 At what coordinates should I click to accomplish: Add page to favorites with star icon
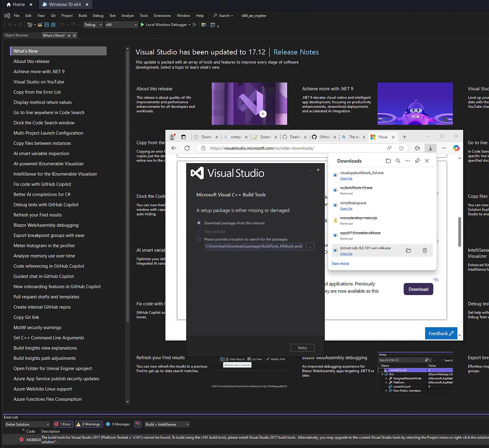click(401, 148)
